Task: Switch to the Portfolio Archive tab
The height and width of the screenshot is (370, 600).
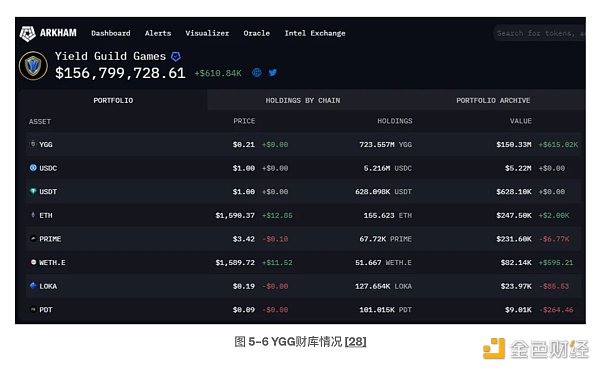Action: point(493,100)
